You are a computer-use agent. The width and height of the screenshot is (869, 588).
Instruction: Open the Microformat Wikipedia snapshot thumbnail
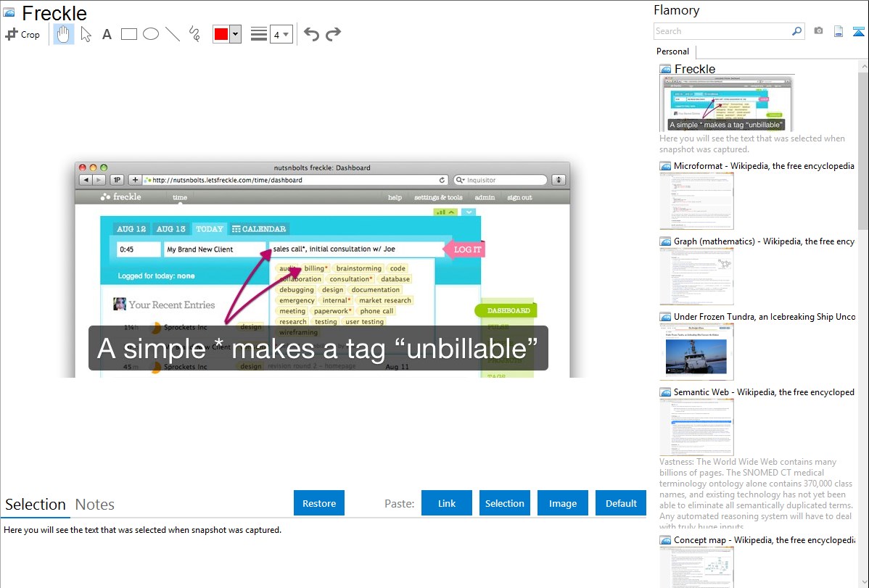tap(696, 201)
